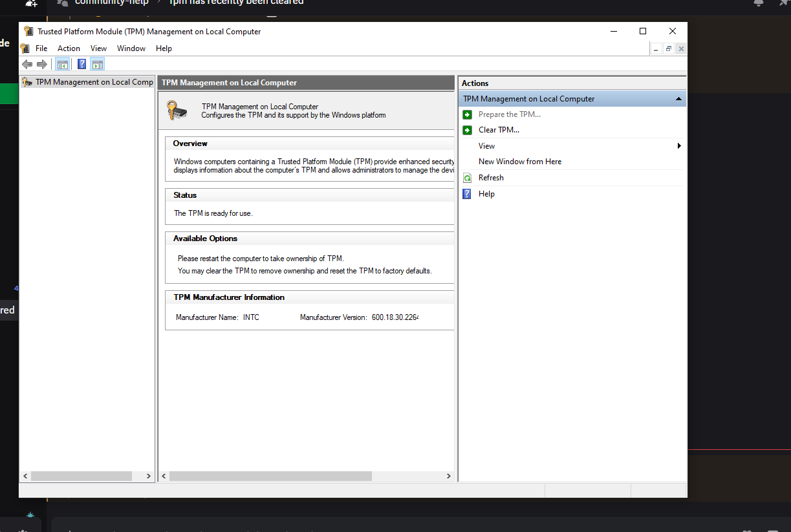This screenshot has height=532, width=791.
Task: Click the TPM key-and-chip icon in header
Action: coord(177,110)
